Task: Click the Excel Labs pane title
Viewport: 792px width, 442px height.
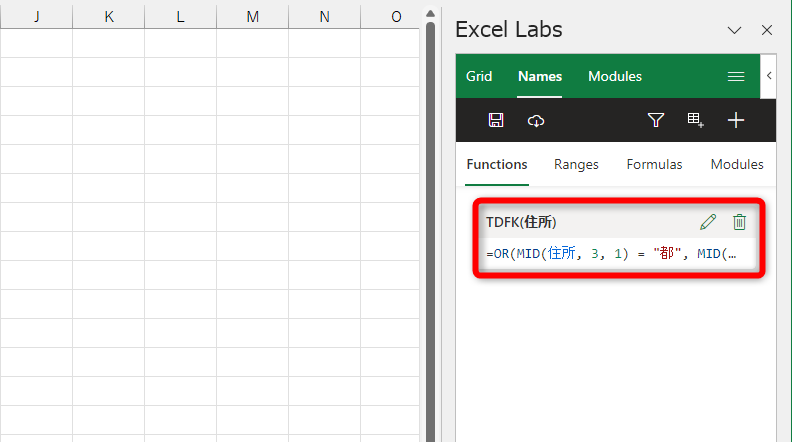Action: pos(509,29)
